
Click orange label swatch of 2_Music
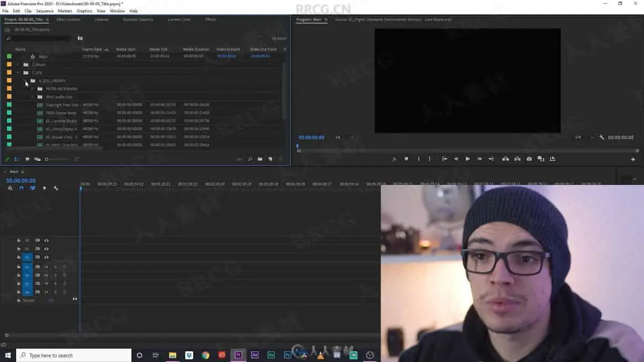point(9,64)
